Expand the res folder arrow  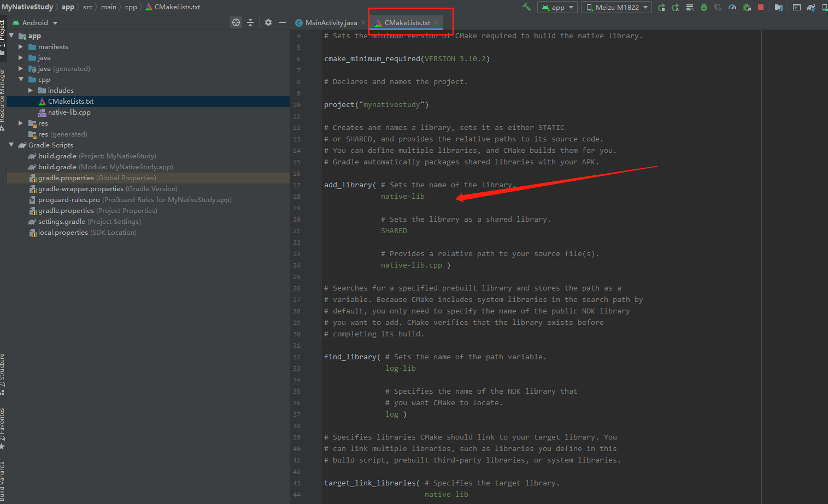[21, 123]
